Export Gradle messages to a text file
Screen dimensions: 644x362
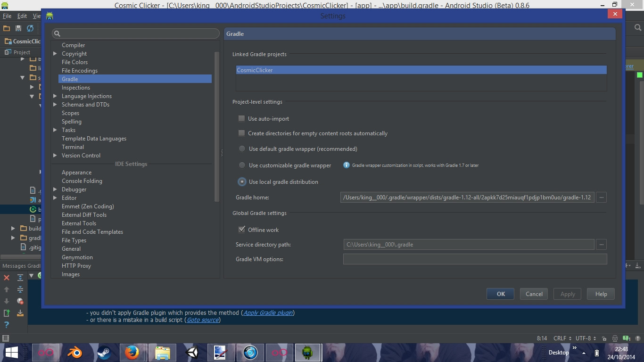[6, 313]
